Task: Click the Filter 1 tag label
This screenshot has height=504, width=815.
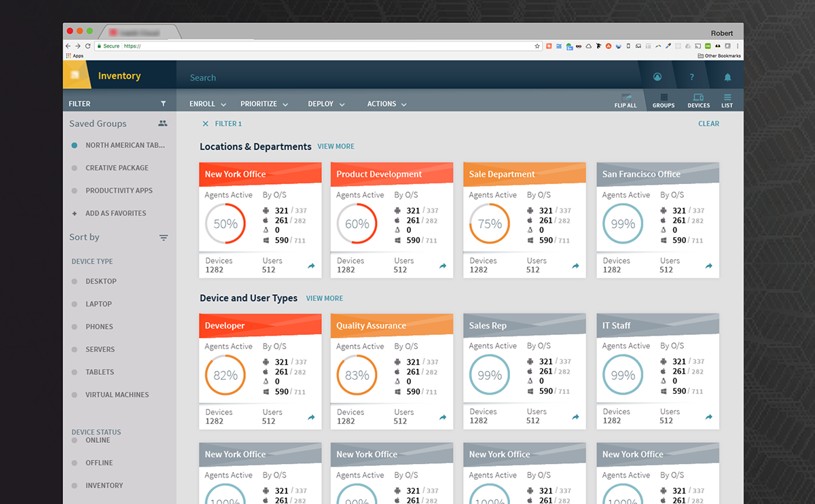Action: [x=228, y=124]
